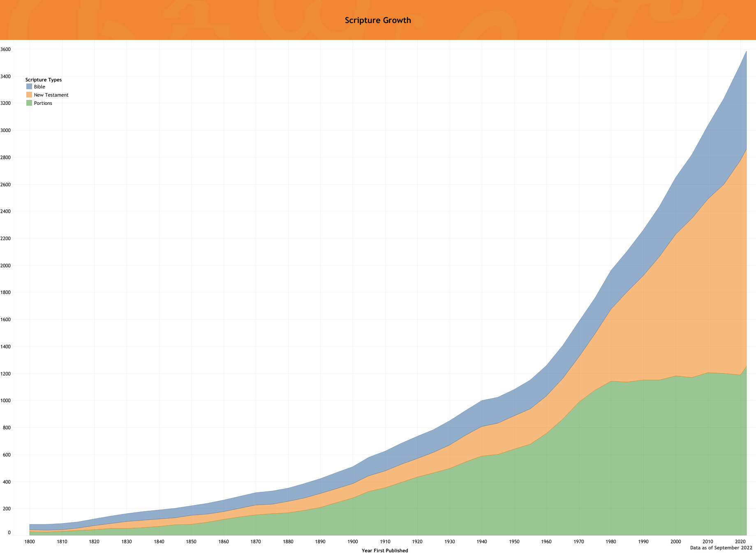Click the orange New Testament legend swatch
This screenshot has height=556, width=756.
(29, 95)
